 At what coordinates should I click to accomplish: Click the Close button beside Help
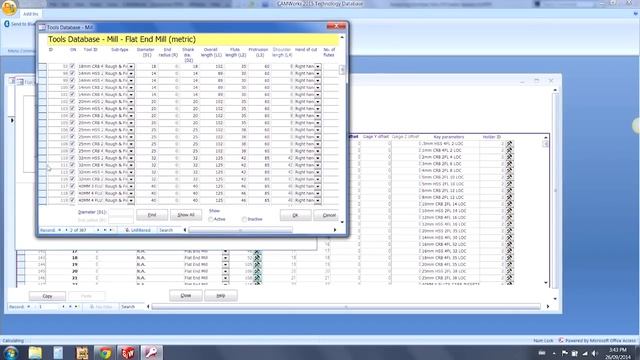point(186,296)
